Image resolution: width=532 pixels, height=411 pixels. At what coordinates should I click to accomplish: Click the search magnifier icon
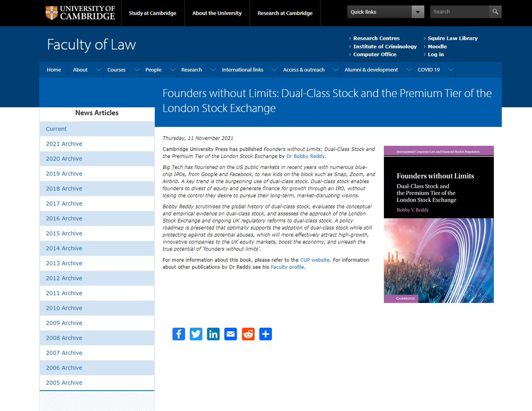[495, 12]
